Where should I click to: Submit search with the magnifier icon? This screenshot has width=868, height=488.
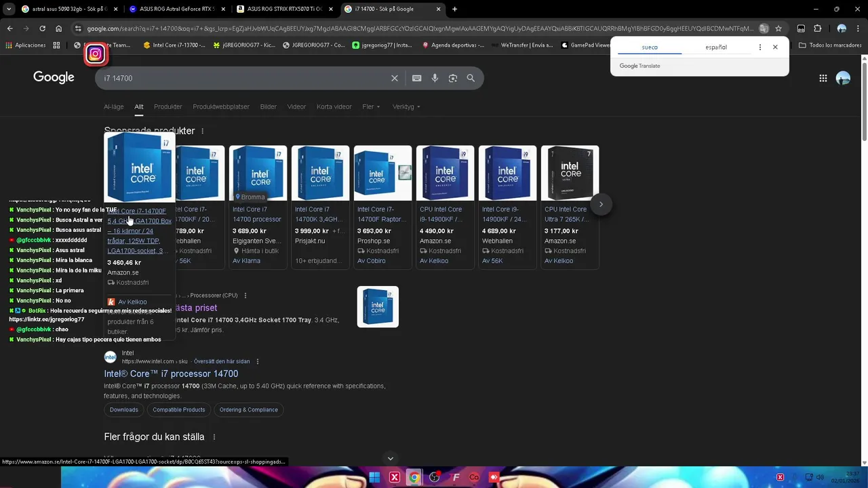(471, 78)
